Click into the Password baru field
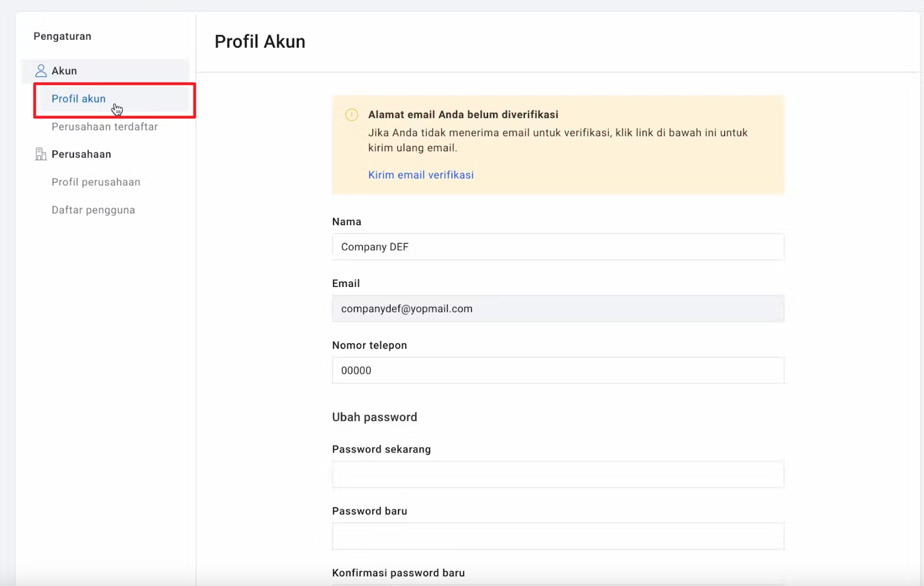 (557, 536)
